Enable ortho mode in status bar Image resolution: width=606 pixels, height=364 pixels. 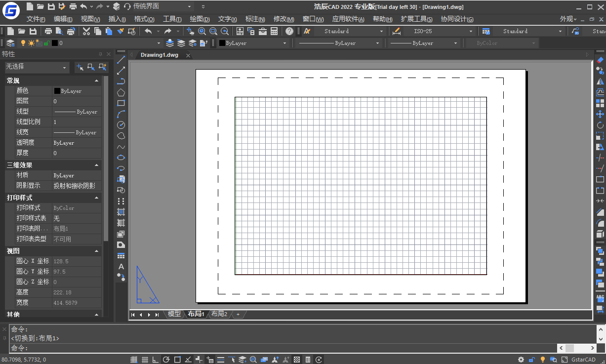click(156, 360)
